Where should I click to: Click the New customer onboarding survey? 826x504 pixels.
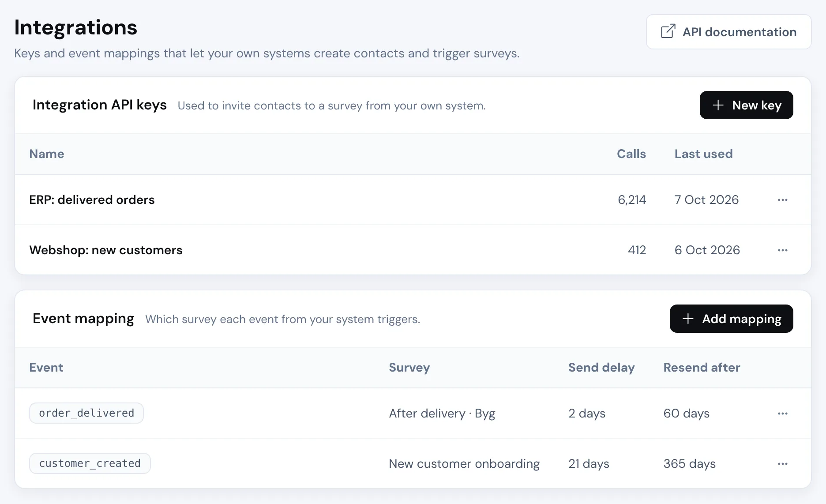pos(464,464)
